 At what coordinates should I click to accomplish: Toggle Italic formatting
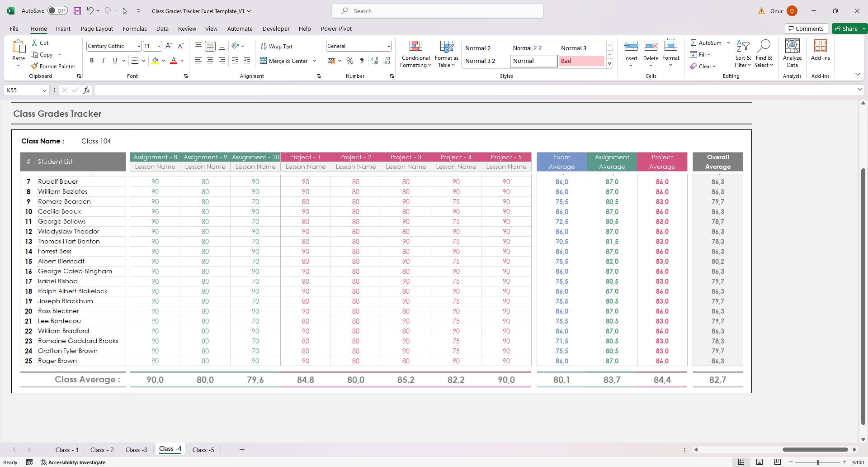[103, 60]
